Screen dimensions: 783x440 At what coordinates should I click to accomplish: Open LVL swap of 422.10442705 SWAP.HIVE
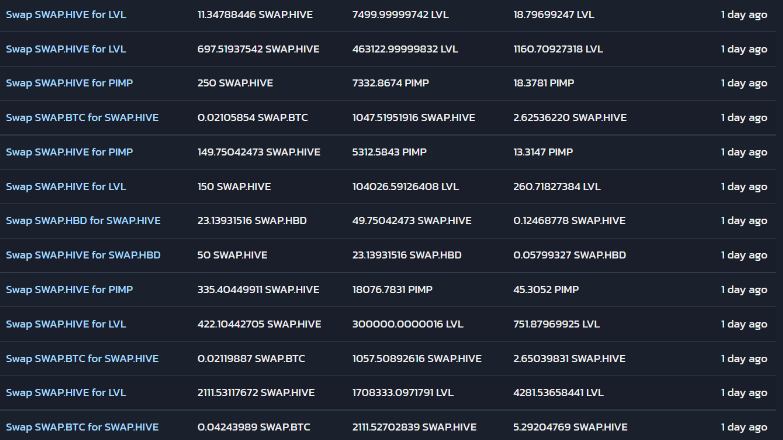click(65, 324)
